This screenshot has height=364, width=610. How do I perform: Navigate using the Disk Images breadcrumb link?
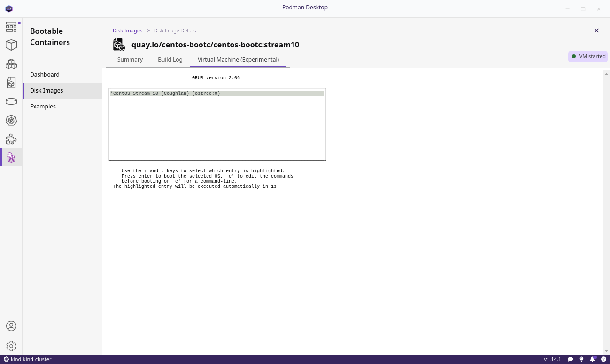pyautogui.click(x=127, y=31)
